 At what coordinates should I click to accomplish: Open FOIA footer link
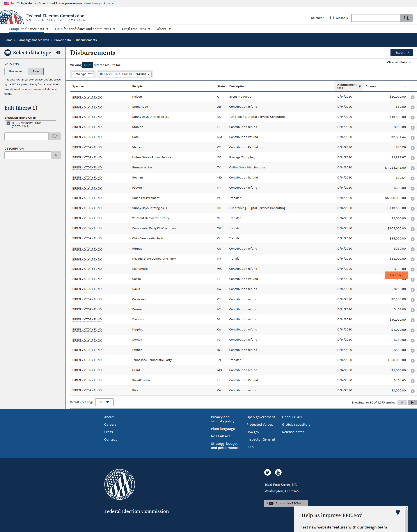(x=250, y=447)
